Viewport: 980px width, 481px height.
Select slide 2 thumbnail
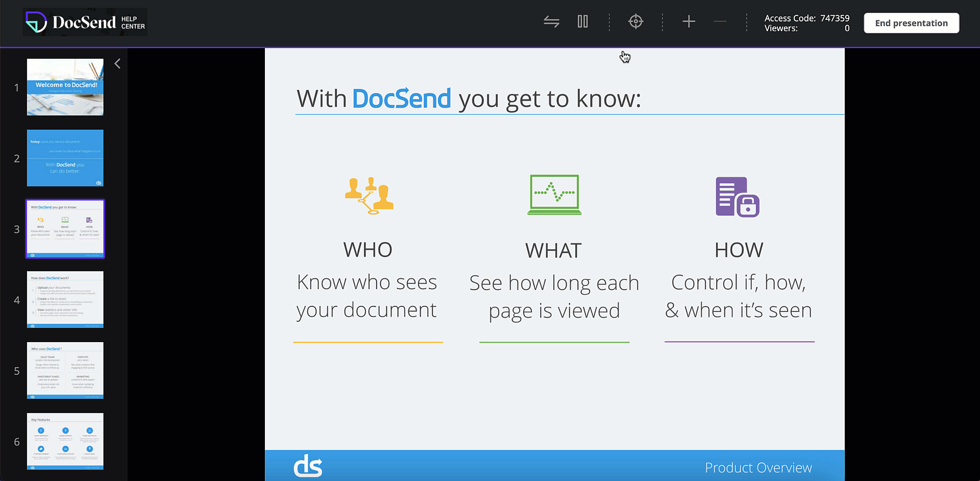click(x=65, y=158)
